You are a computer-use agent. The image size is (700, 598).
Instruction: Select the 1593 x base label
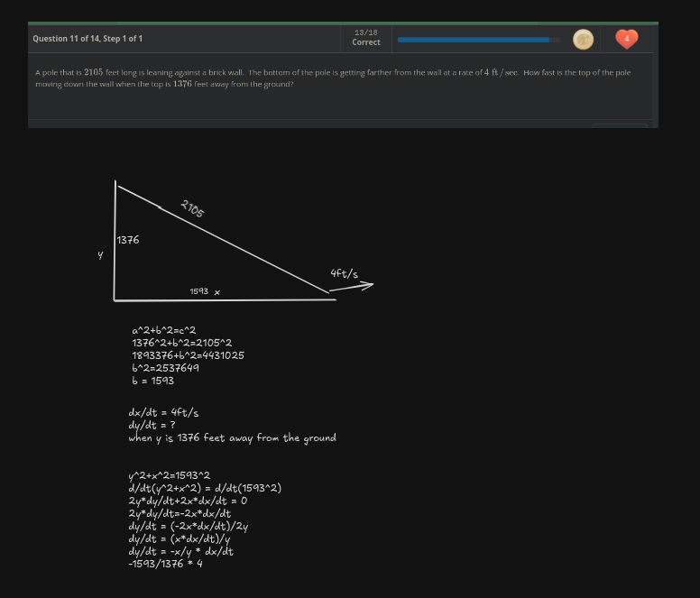205,291
